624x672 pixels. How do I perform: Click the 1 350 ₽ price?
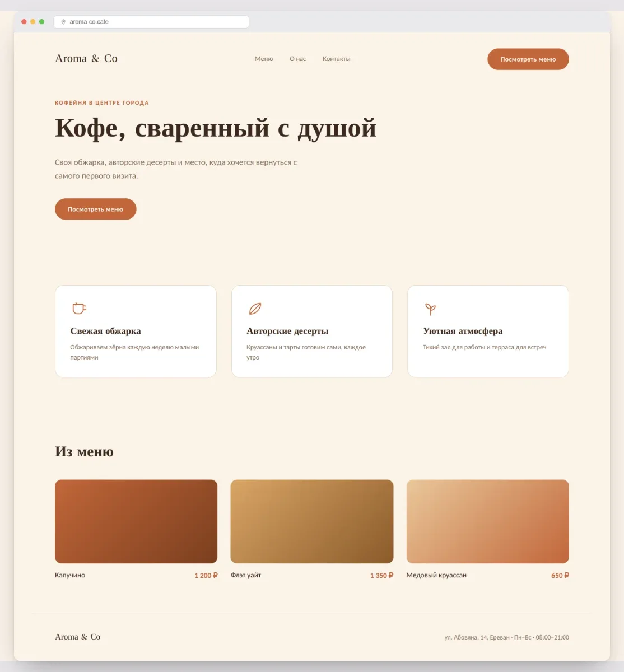tap(382, 575)
